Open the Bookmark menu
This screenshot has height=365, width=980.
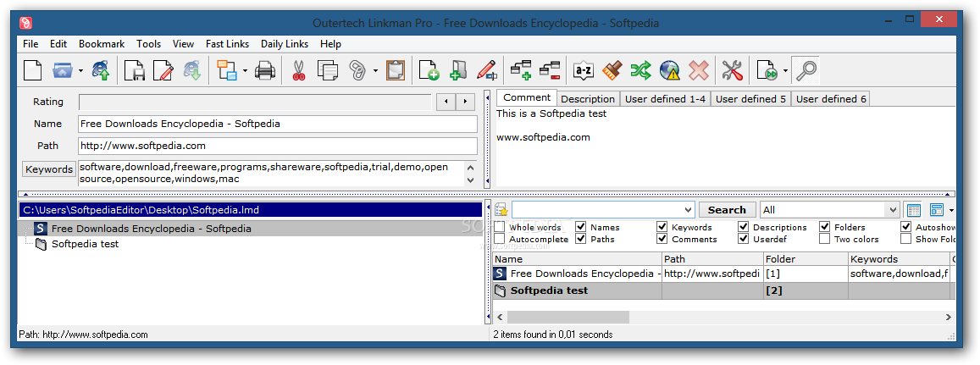point(102,44)
